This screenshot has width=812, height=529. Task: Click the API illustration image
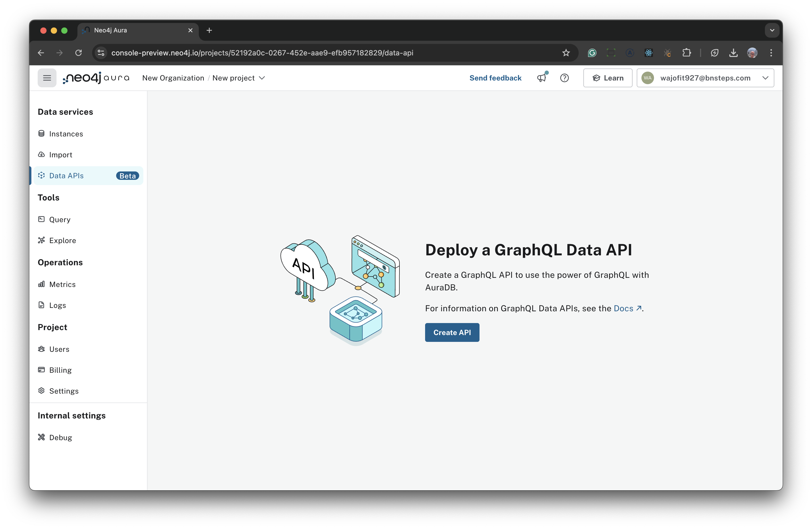pos(340,290)
